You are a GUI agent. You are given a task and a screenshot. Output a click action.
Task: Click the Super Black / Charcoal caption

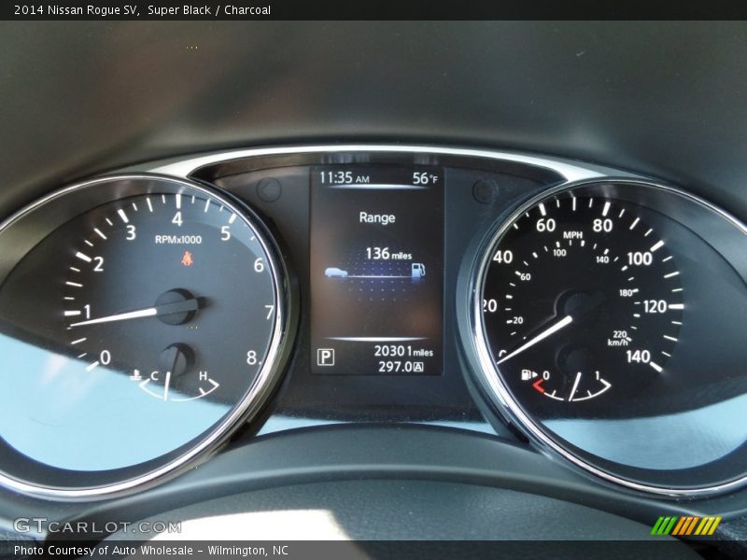click(208, 10)
